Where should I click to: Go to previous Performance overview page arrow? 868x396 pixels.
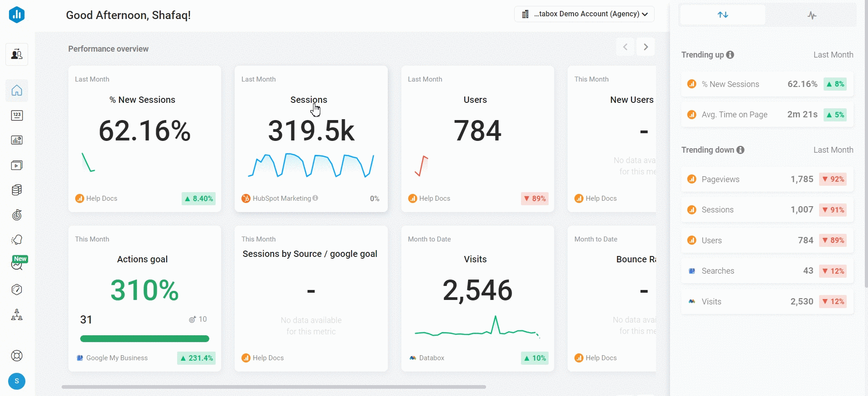pos(625,47)
